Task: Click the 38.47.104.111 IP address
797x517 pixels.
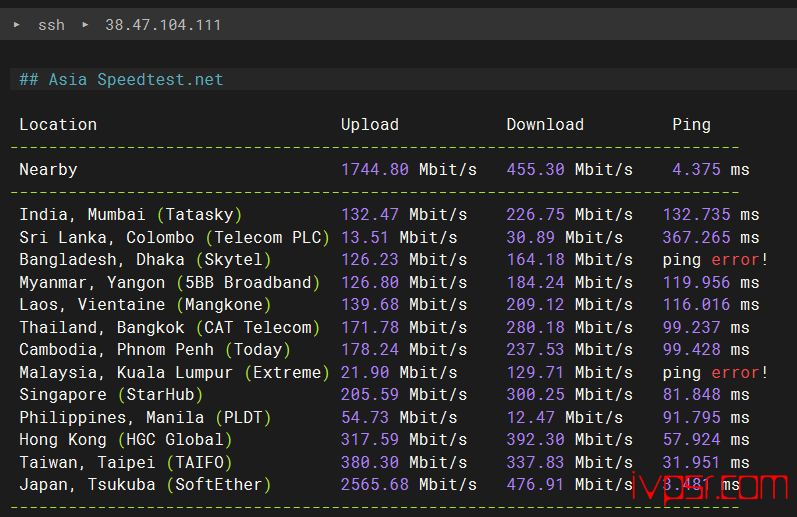Action: coord(163,25)
